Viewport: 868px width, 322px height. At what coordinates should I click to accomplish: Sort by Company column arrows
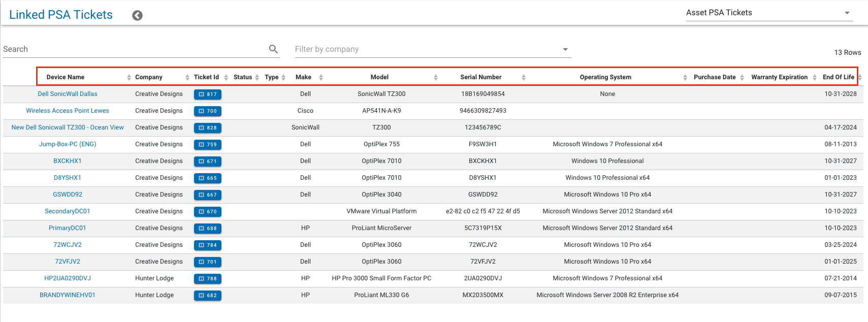(187, 77)
